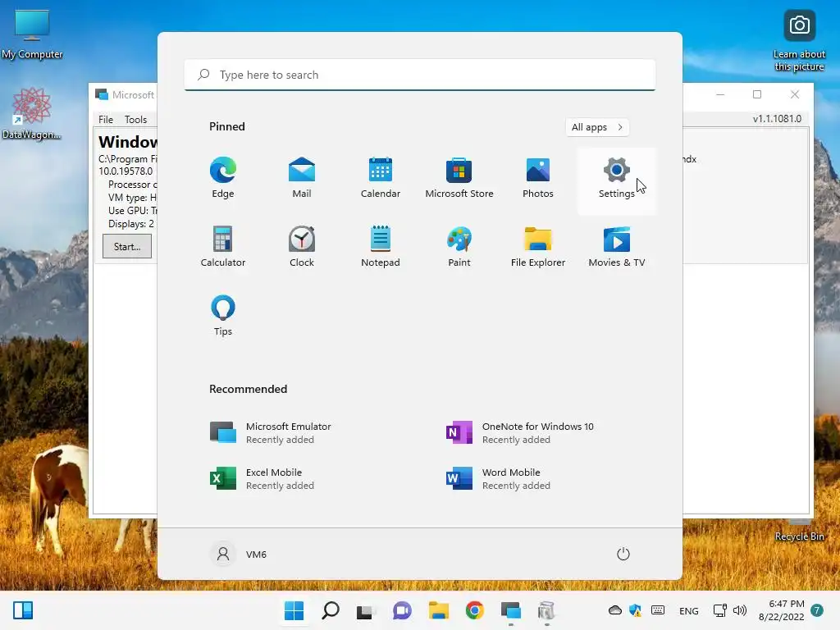Open the Clock app
Viewport: 840px width, 630px height.
coord(302,246)
